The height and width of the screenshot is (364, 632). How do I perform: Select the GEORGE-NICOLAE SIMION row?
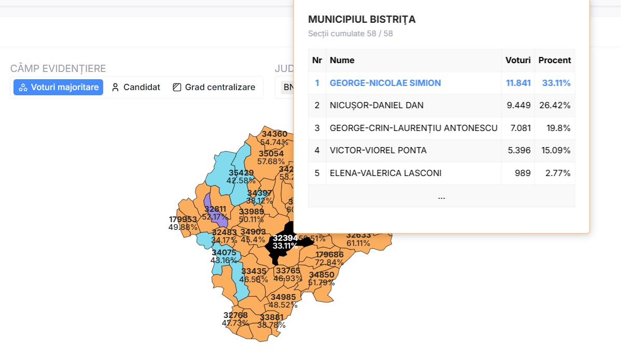(x=385, y=83)
